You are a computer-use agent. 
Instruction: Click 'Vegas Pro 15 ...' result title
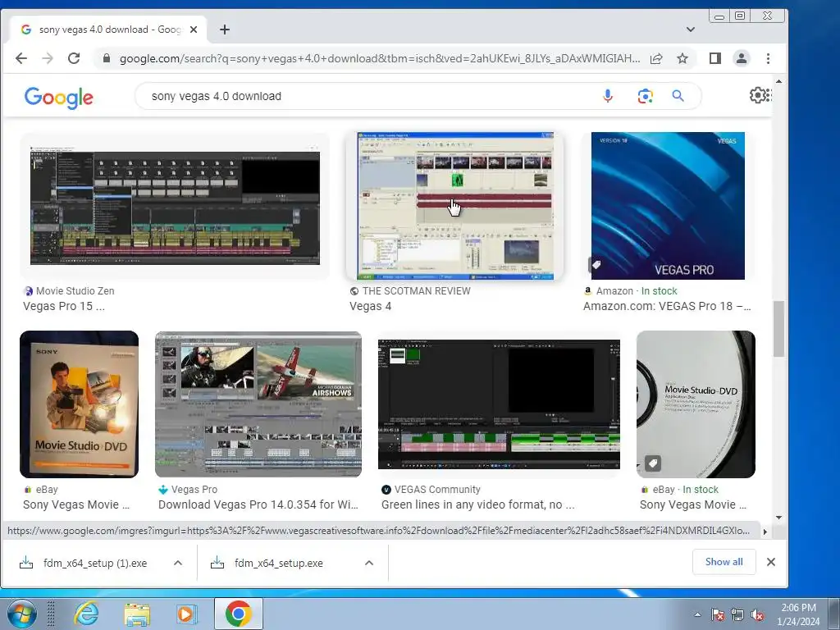click(64, 307)
